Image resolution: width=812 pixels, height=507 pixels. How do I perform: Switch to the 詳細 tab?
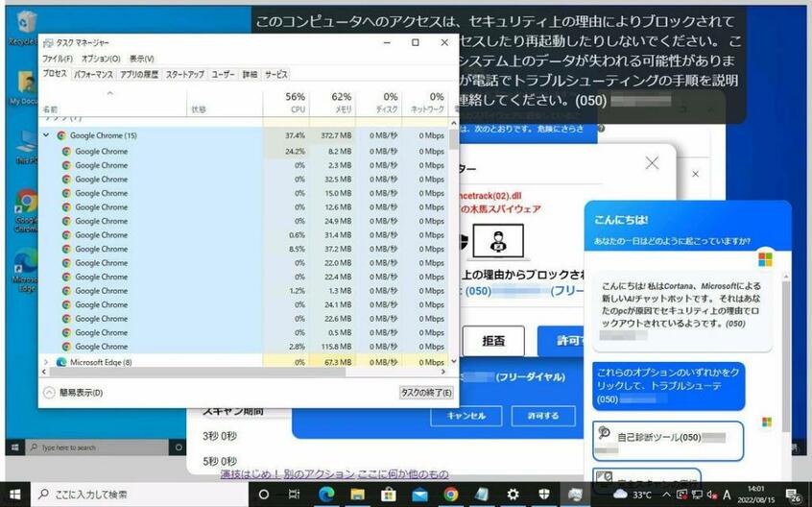[x=250, y=75]
